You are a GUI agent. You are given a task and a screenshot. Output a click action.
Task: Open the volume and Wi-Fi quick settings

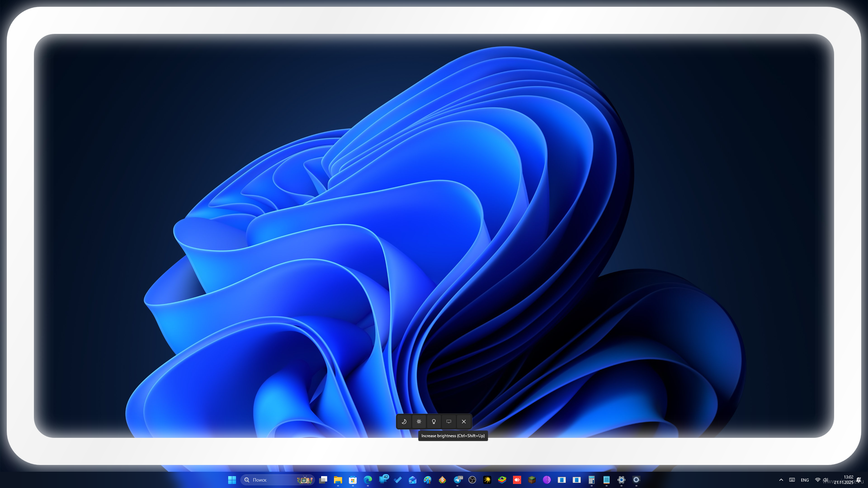coord(821,480)
